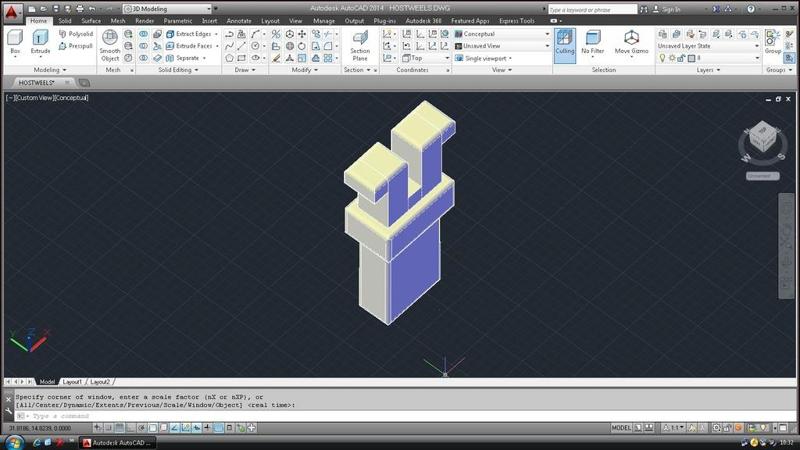Toggle the MODEL space button in status bar
800x450 pixels.
pyautogui.click(x=621, y=428)
